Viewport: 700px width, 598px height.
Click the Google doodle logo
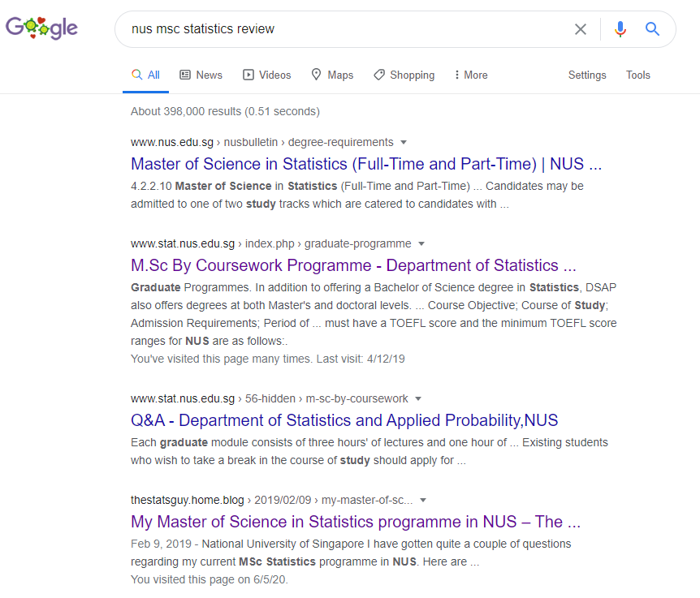tap(41, 28)
